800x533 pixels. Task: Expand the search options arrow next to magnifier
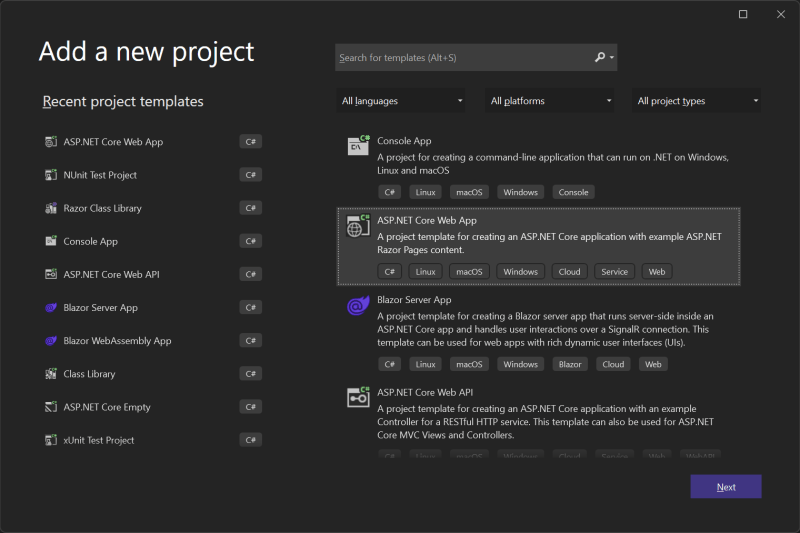click(612, 58)
